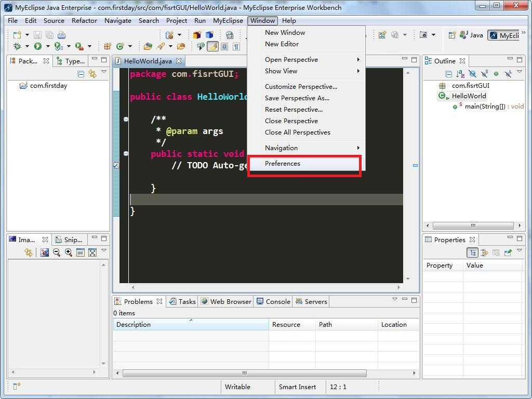Click Collapse All in Package Explorer

tap(81, 74)
